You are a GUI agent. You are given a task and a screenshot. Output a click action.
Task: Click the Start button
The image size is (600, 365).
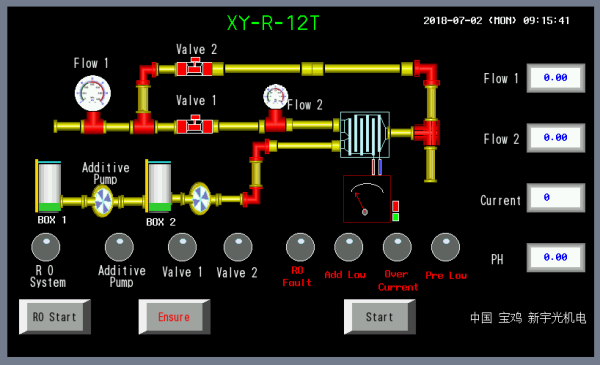coord(380,317)
